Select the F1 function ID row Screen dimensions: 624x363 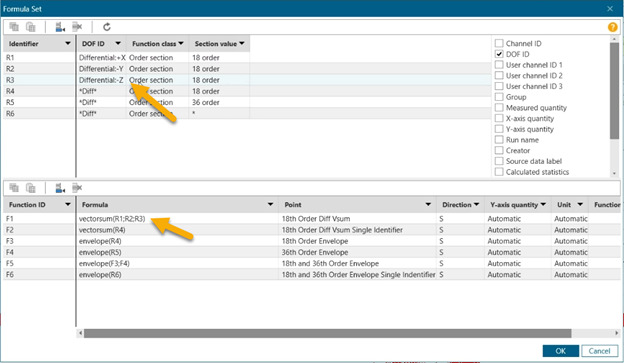[x=39, y=219]
